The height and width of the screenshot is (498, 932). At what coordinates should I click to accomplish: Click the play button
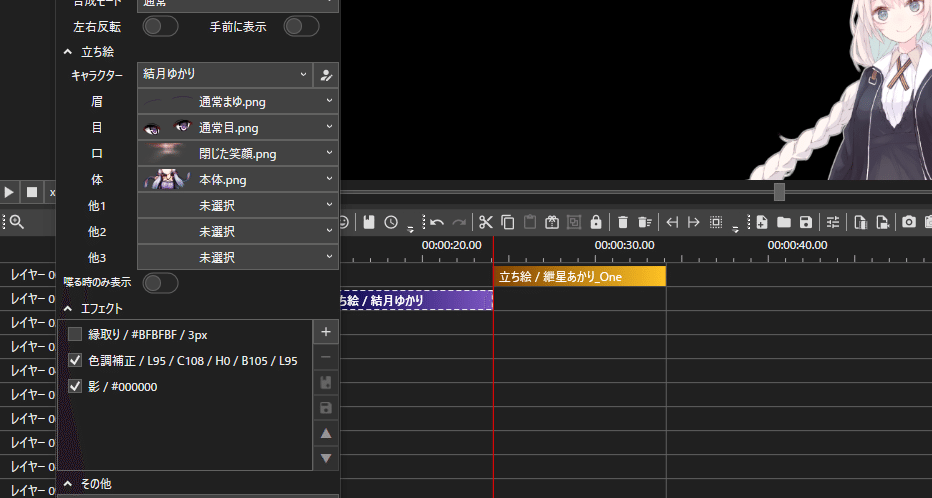click(9, 192)
